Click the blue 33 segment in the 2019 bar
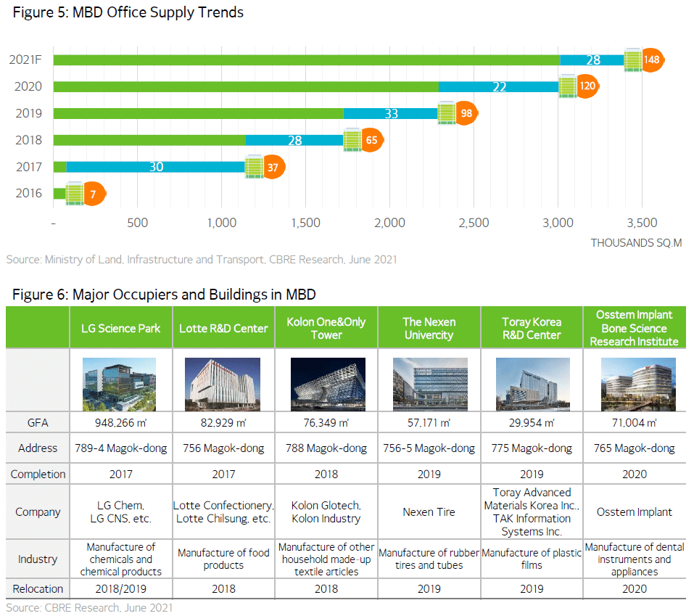 (391, 113)
